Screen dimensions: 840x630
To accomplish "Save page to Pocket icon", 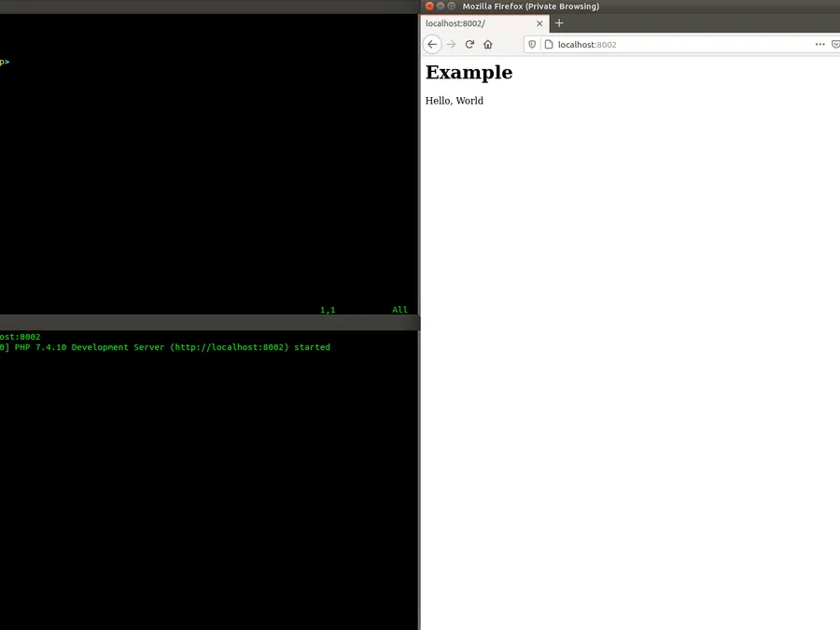I will pos(835,45).
